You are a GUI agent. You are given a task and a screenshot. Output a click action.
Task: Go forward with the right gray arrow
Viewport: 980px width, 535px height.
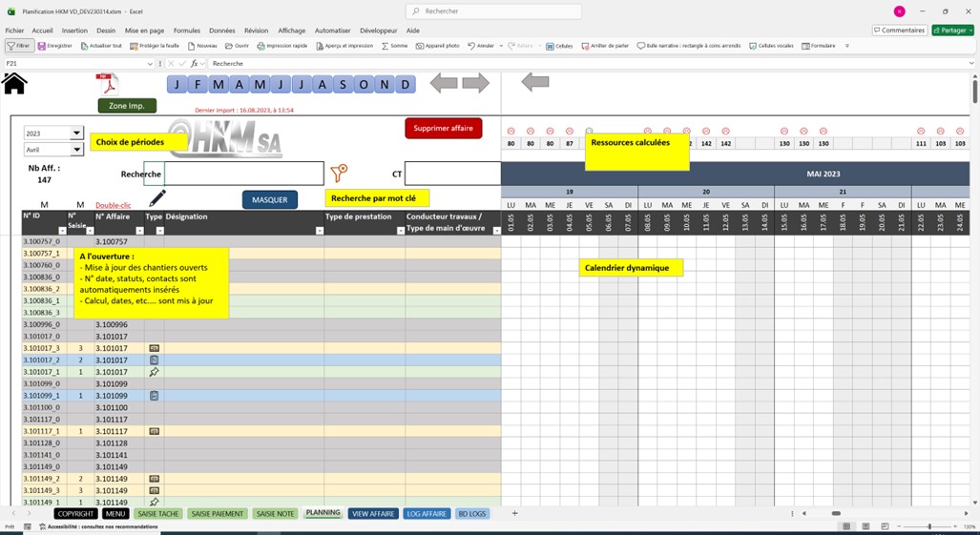coord(475,82)
